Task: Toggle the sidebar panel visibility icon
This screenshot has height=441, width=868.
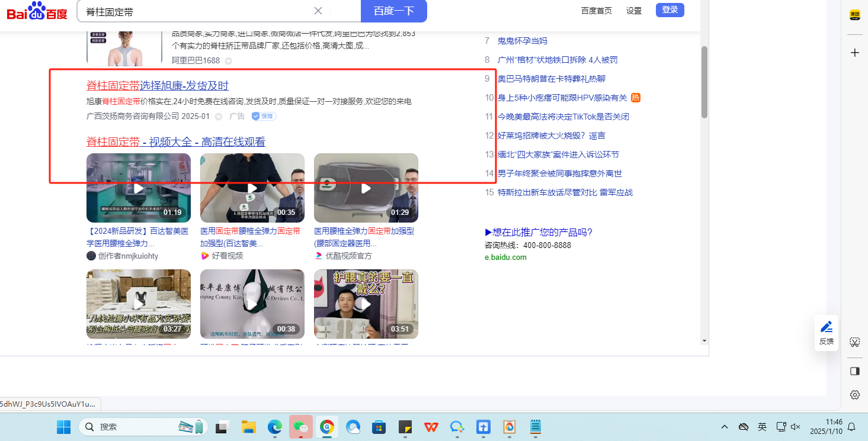Action: 854,371
